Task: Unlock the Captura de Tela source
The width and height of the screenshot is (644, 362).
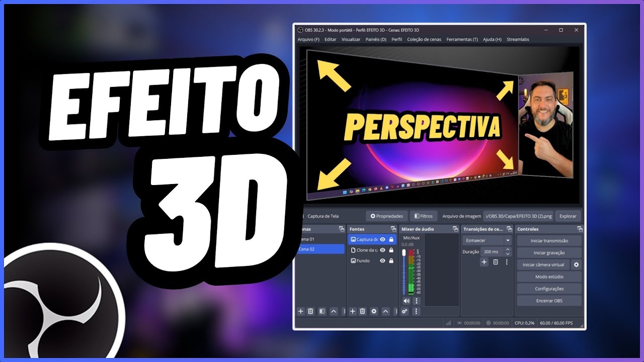Action: tap(391, 239)
